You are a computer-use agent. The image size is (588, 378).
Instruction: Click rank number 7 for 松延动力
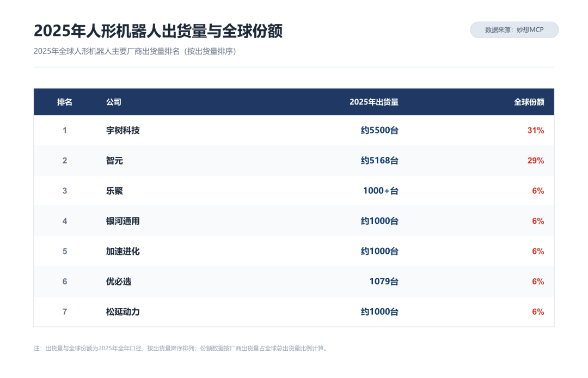point(64,312)
